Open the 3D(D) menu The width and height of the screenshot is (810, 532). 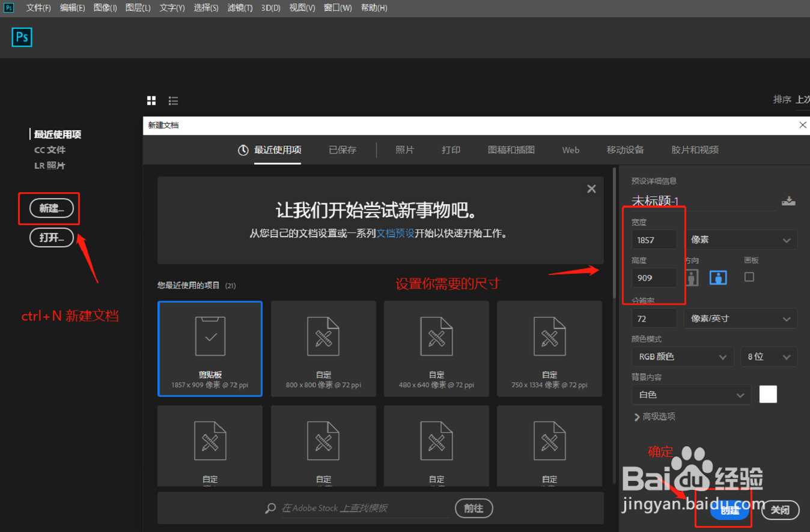tap(271, 8)
